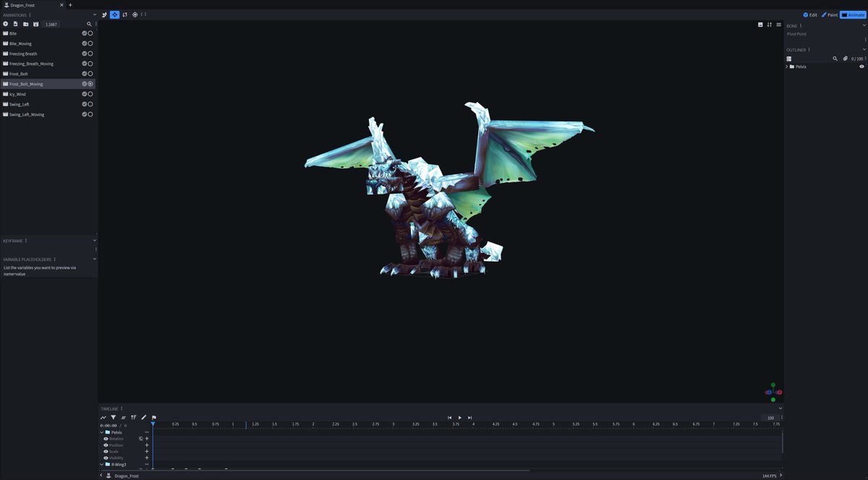This screenshot has width=868, height=480.
Task: Toggle play circle for Frost_Bolt
Action: (x=90, y=74)
